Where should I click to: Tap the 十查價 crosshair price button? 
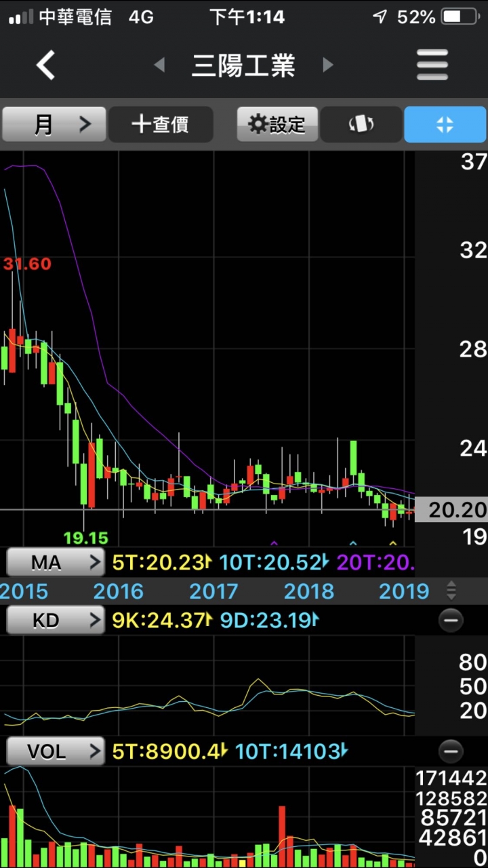(x=161, y=124)
